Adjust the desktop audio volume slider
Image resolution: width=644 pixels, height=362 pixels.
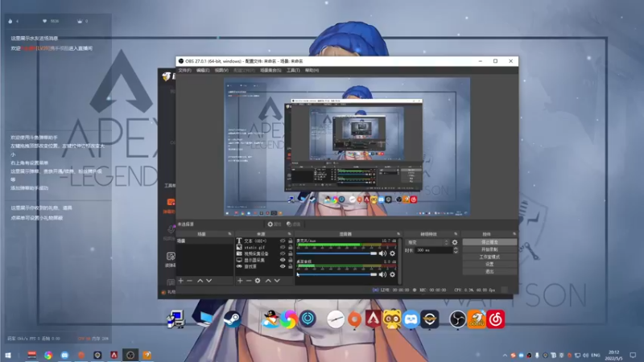(336, 274)
